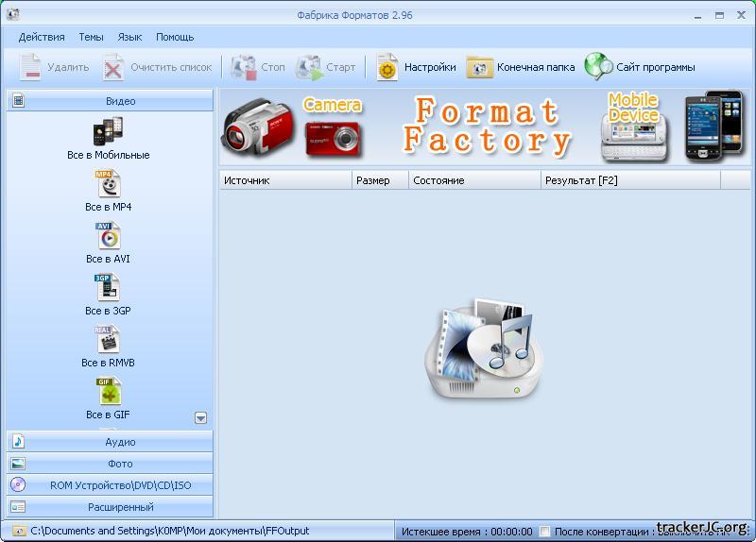Select the Все в MP4 icon
The width and height of the screenshot is (756, 542).
(x=108, y=184)
